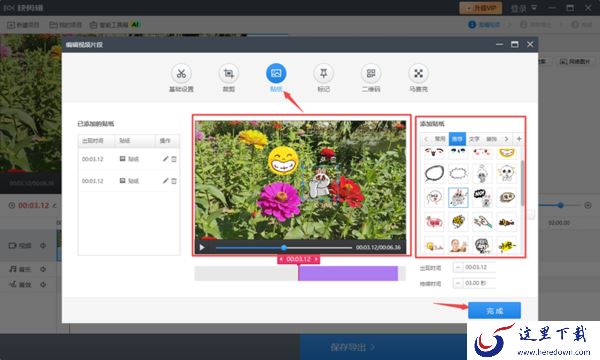
Task: Click the 保存导出 button in main window
Action: pos(353,347)
